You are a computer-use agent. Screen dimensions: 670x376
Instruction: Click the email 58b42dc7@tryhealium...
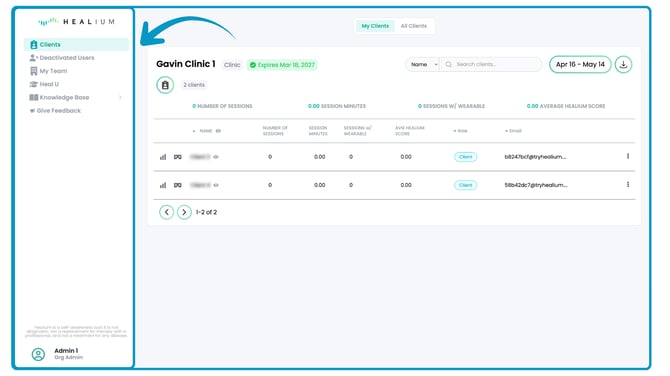coord(536,185)
